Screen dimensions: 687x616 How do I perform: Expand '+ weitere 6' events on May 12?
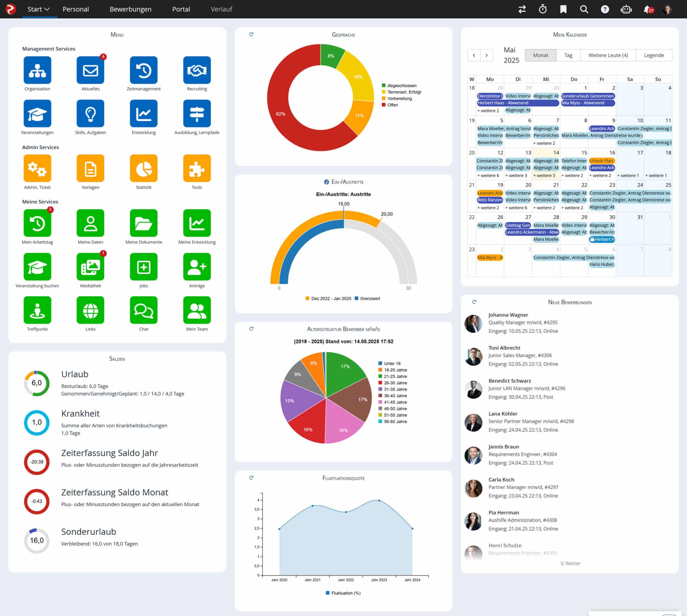click(489, 175)
